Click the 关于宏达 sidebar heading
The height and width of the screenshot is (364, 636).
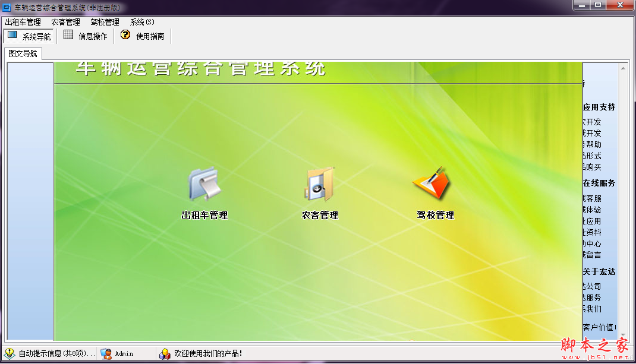point(599,271)
